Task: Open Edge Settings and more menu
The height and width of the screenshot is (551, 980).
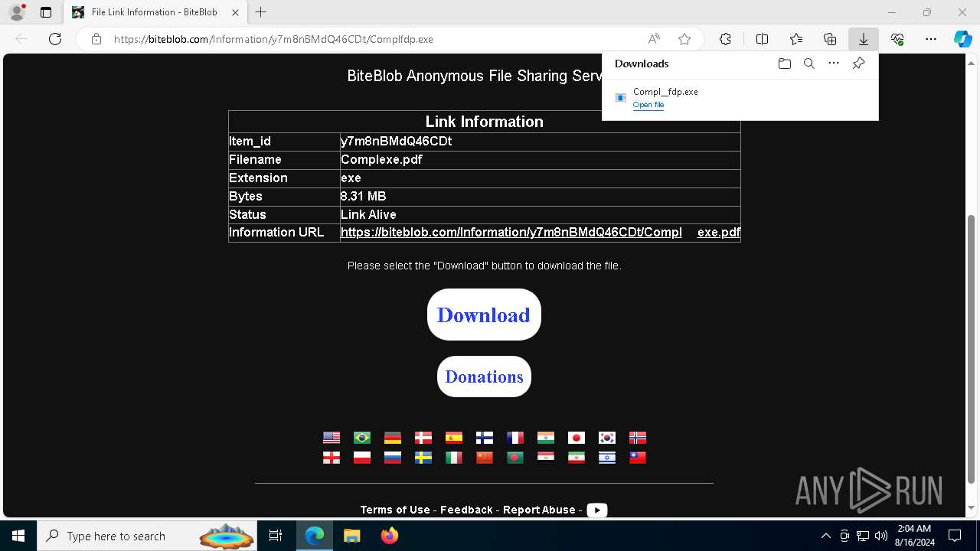Action: tap(931, 39)
